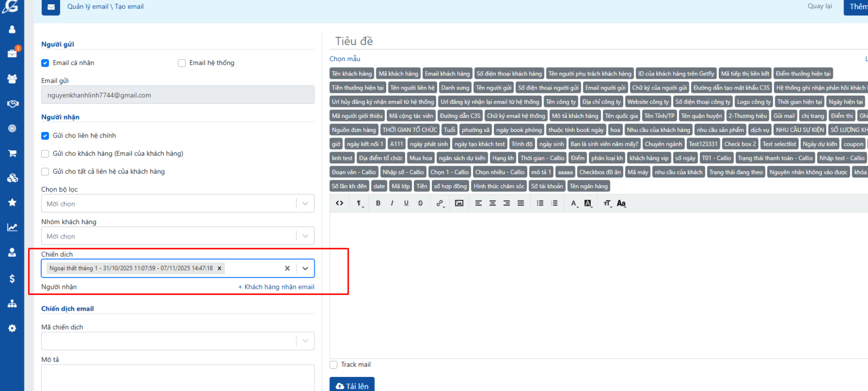Expand the Chọn bộ lọc dropdown
Viewport: 868px width, 391px height.
point(305,204)
